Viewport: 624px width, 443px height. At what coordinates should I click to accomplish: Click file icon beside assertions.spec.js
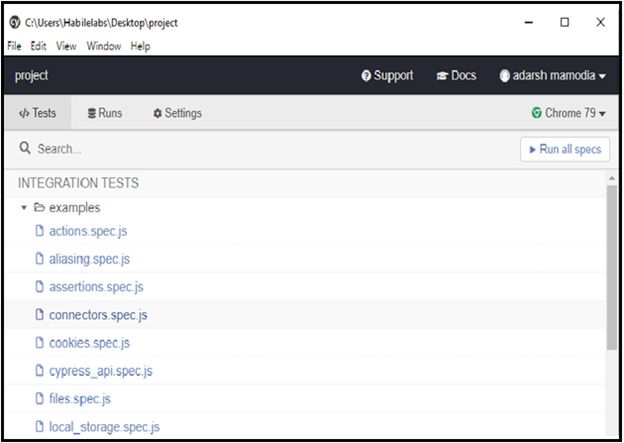pyautogui.click(x=39, y=286)
